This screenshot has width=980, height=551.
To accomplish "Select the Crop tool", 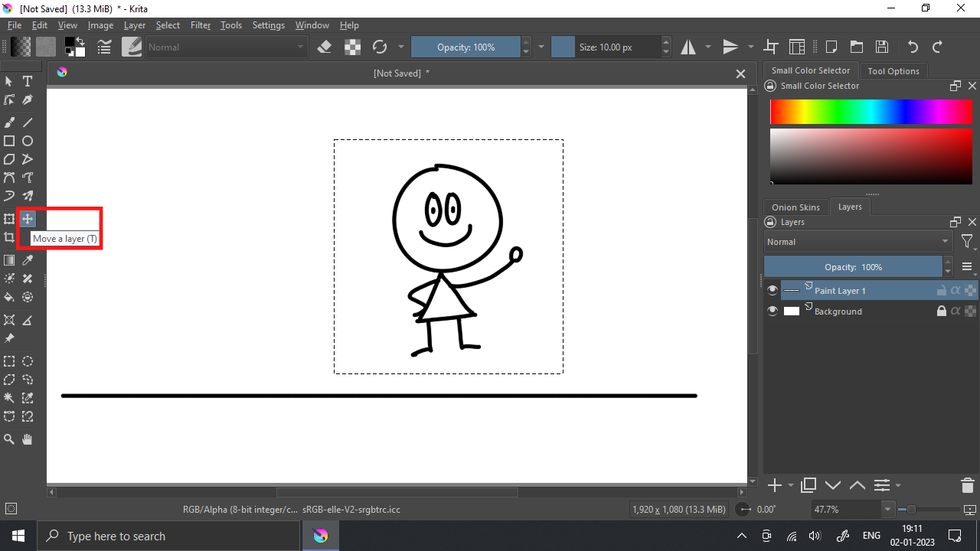I will [9, 237].
